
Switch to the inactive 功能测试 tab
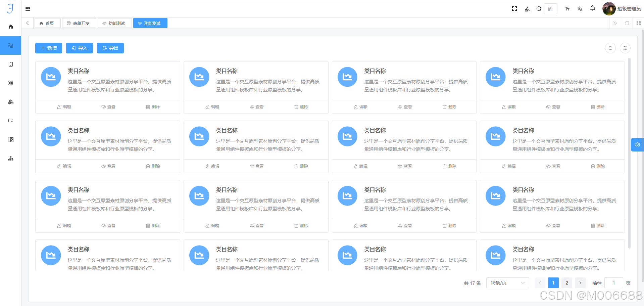tap(115, 23)
